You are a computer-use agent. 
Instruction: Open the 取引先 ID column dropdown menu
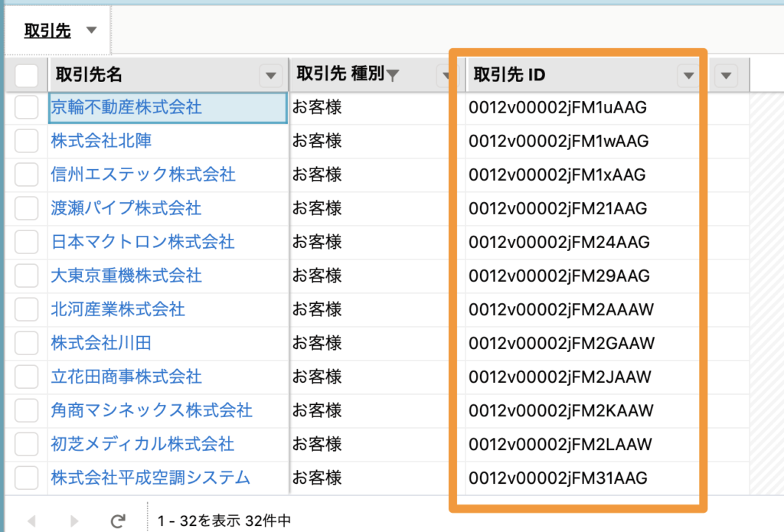688,76
